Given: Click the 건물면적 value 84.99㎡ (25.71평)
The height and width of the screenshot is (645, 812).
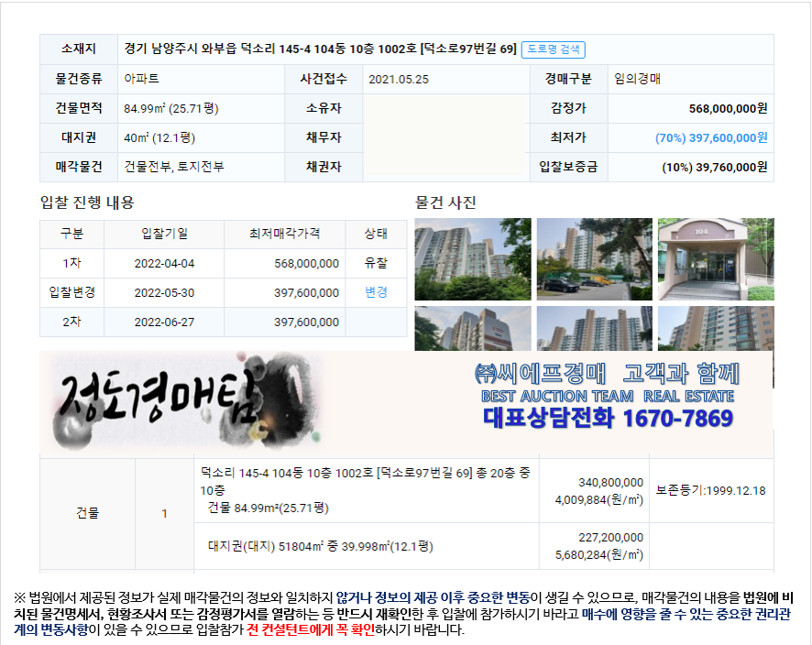Looking at the screenshot, I should (x=171, y=108).
